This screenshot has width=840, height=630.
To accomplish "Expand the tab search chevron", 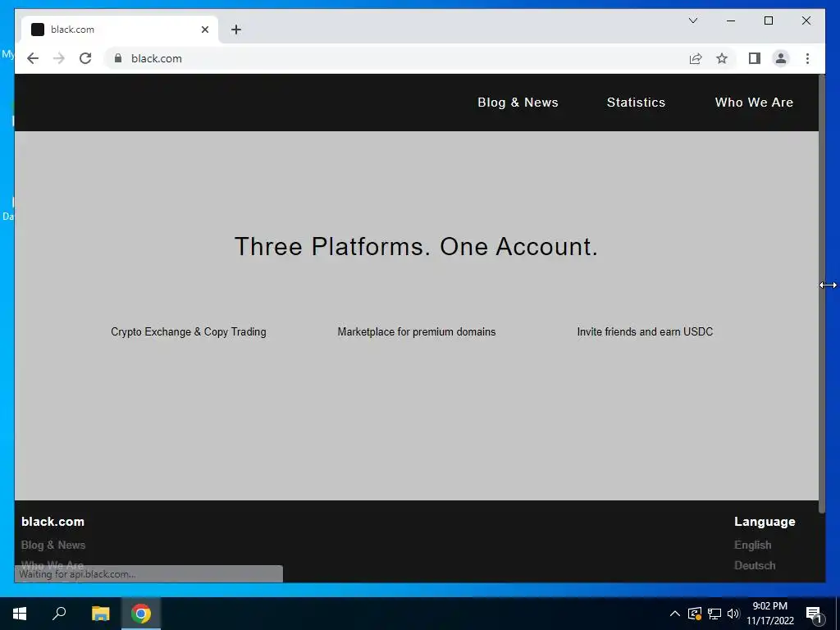I will click(x=692, y=21).
